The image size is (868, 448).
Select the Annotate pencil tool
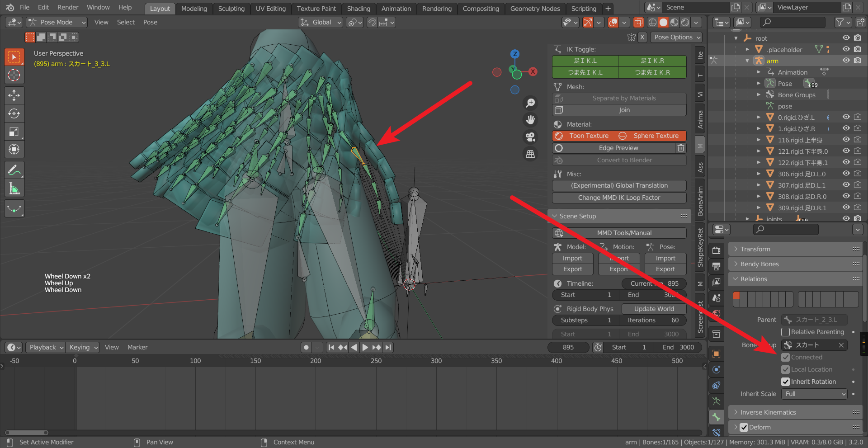(x=14, y=170)
